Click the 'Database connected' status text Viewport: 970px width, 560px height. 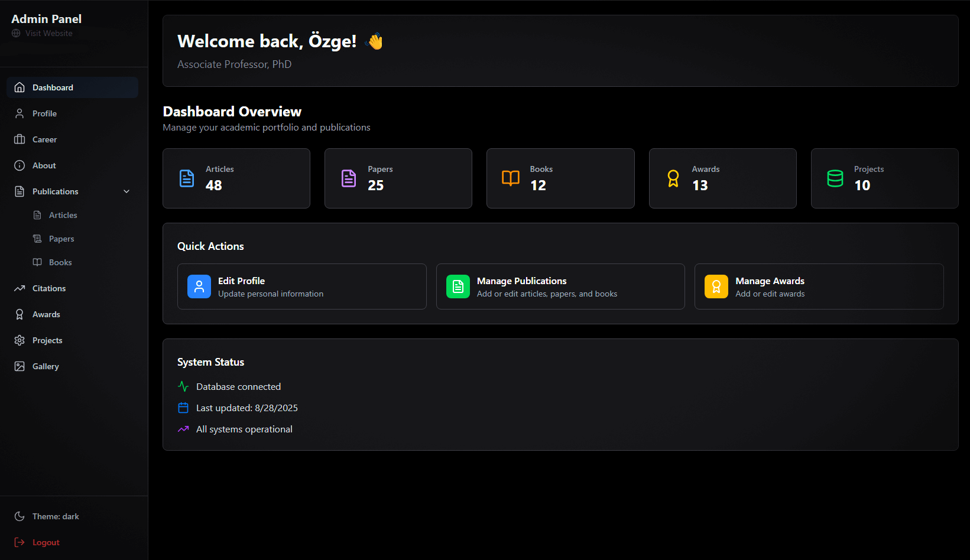click(x=239, y=387)
